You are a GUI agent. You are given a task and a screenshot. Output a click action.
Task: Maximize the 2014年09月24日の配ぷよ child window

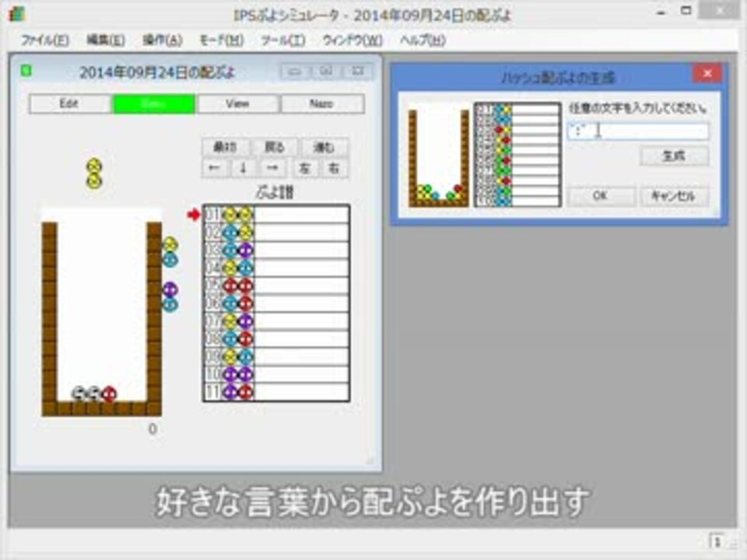pos(326,72)
